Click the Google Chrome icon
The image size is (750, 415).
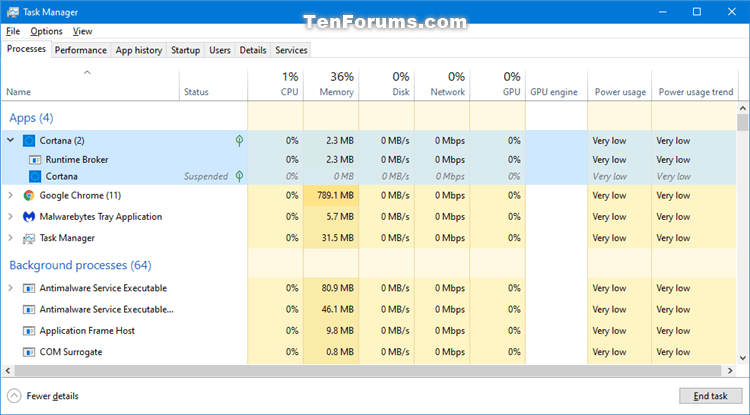coord(29,196)
